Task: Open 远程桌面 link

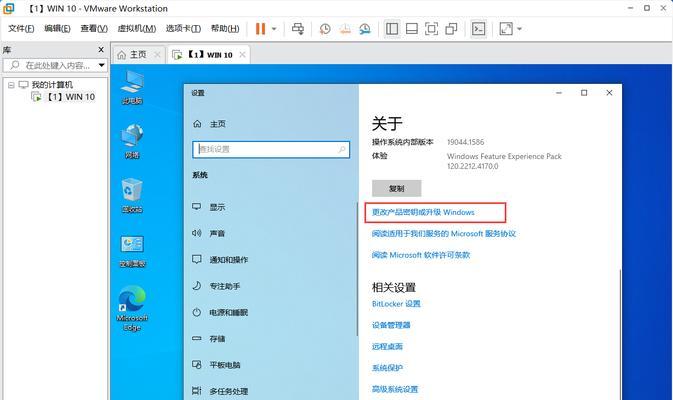Action: (387, 346)
